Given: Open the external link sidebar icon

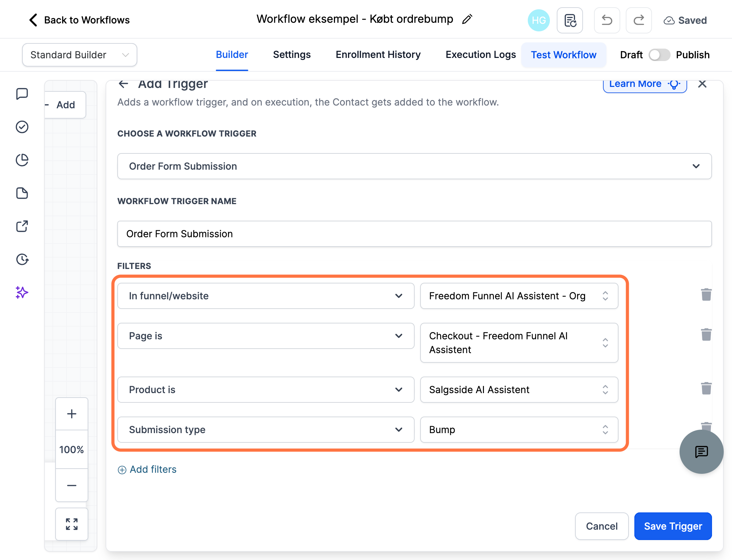Looking at the screenshot, I should [x=22, y=226].
